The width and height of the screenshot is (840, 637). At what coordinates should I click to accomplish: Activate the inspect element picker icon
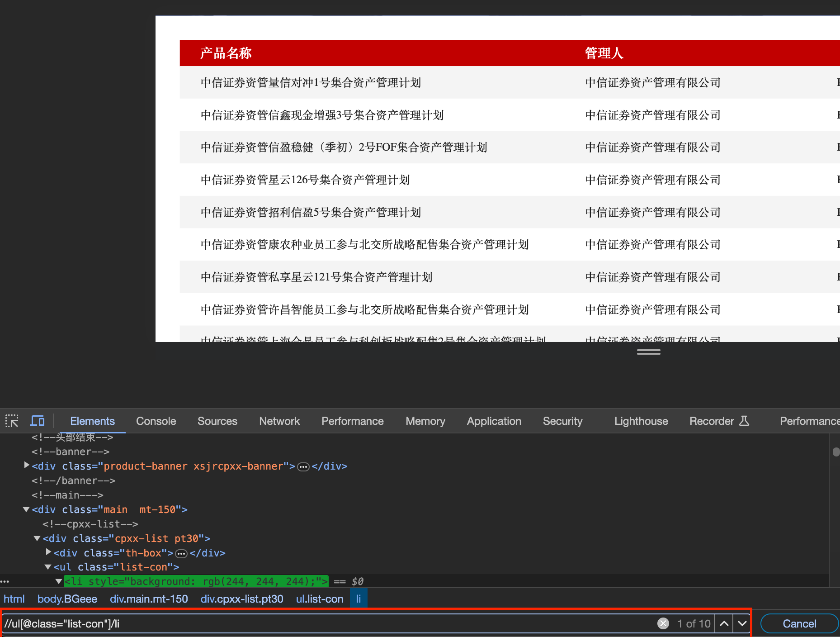12,421
